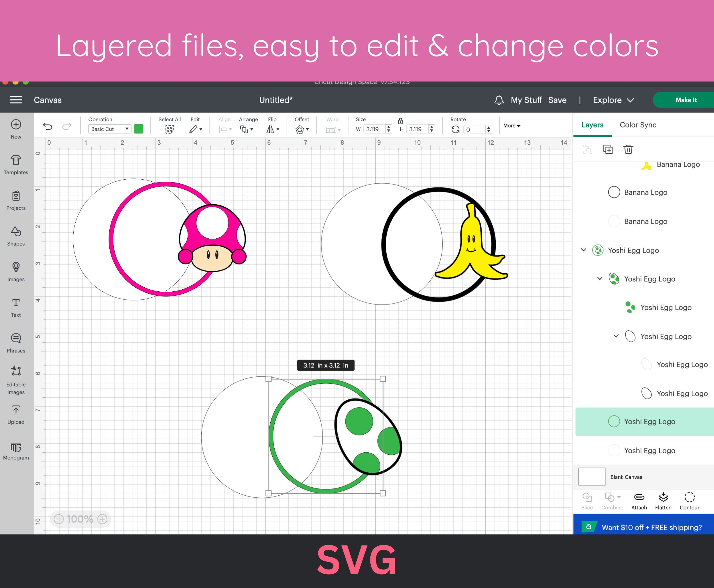The image size is (714, 588).
Task: Open the Templates panel
Action: click(16, 165)
